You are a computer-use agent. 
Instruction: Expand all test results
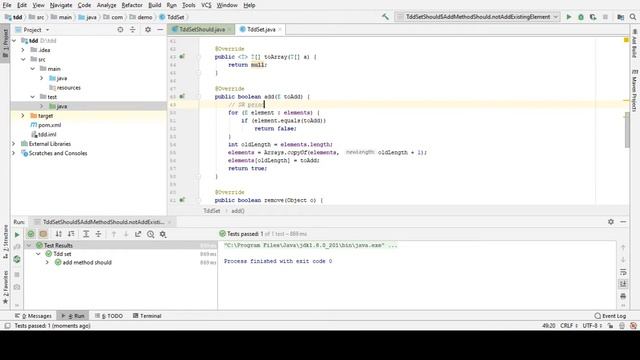[86, 234]
